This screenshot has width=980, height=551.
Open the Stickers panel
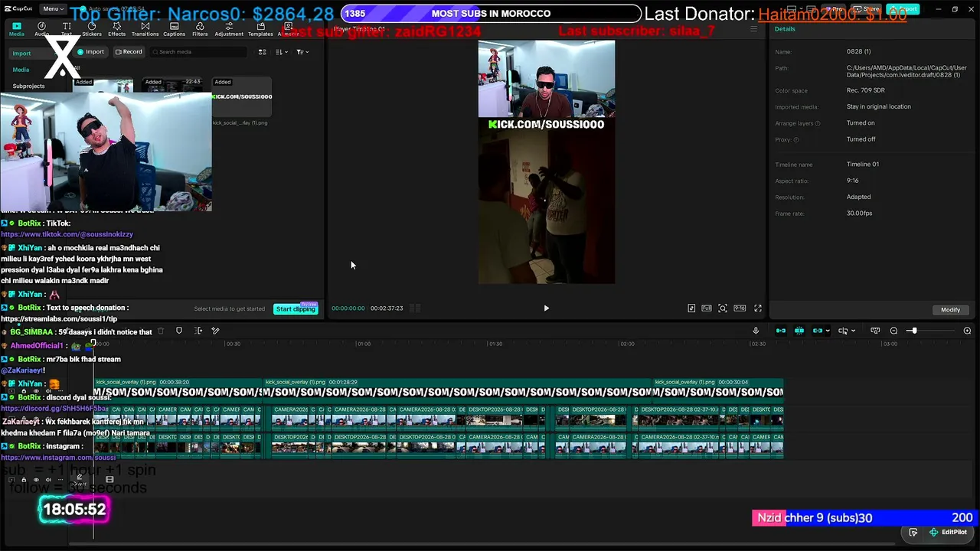pos(92,29)
